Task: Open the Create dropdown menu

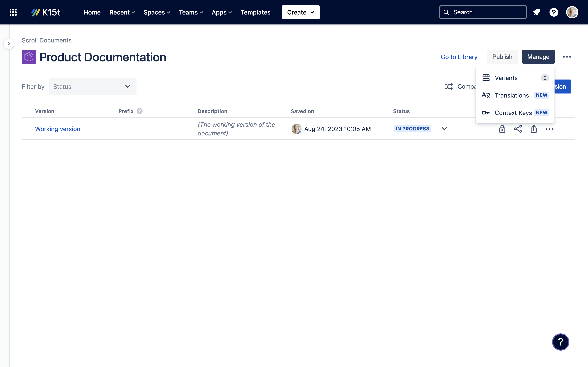Action: pyautogui.click(x=300, y=12)
